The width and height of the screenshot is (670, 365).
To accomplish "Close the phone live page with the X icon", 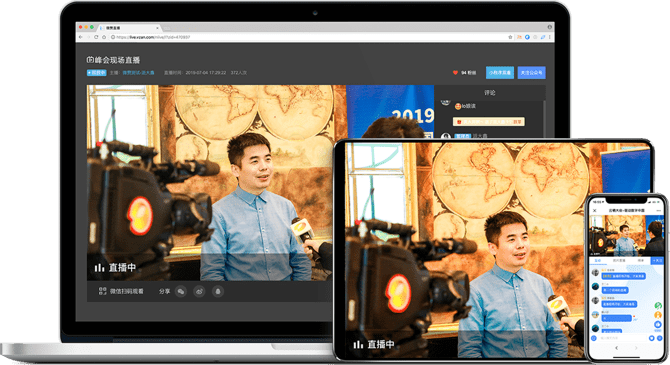I will [594, 210].
